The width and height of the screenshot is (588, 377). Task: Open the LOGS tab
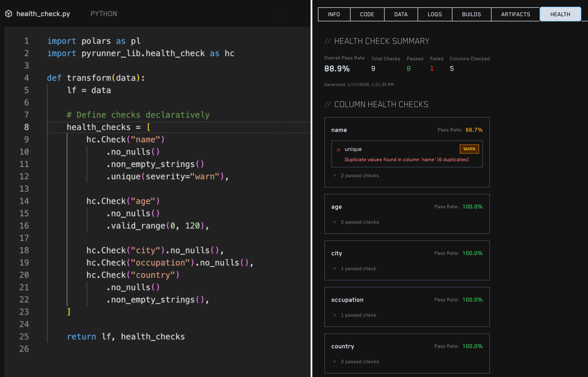[435, 14]
